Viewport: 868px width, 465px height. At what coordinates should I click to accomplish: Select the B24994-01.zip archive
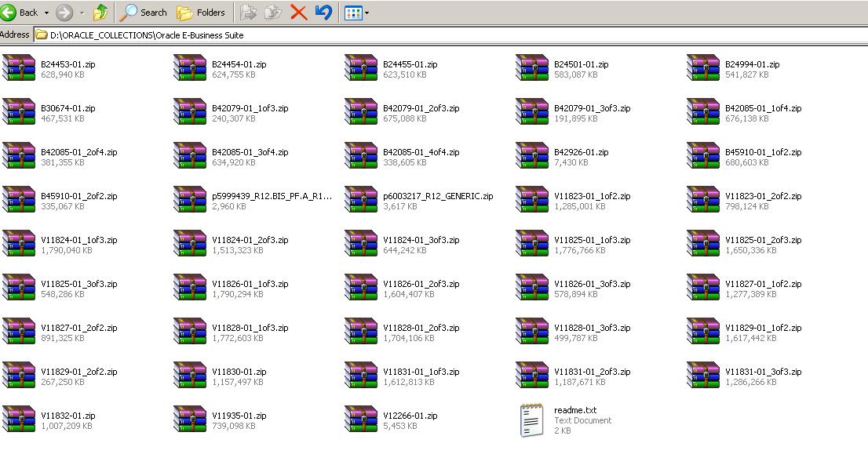tap(752, 64)
